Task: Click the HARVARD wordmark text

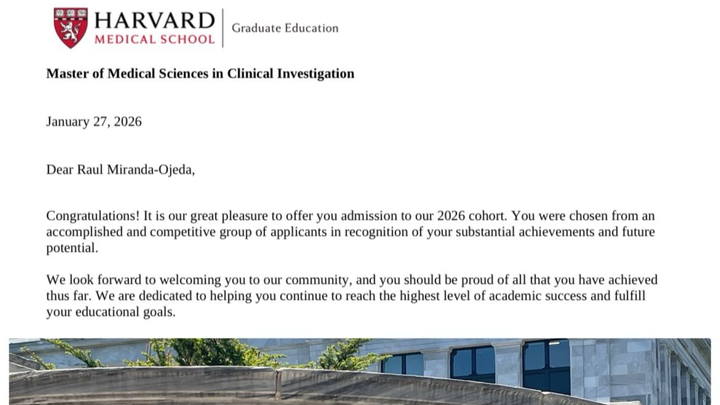Action: [x=154, y=20]
